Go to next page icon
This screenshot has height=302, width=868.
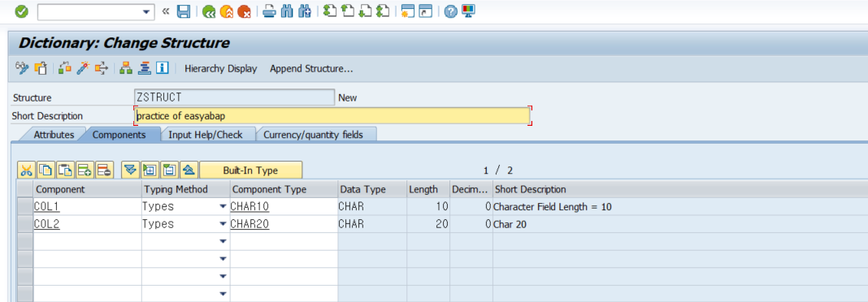point(365,11)
